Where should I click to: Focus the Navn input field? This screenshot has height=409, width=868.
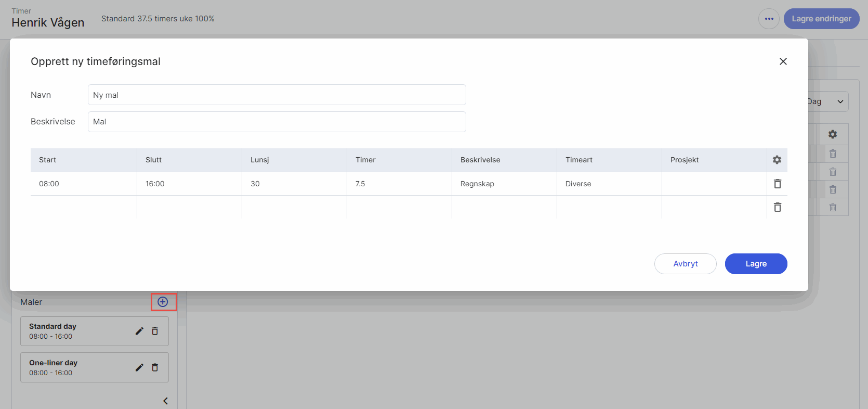point(277,95)
